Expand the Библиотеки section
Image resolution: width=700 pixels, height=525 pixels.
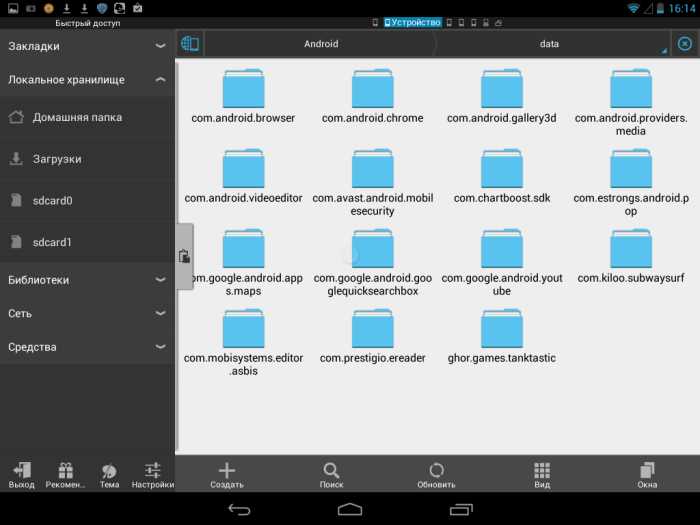(88, 280)
